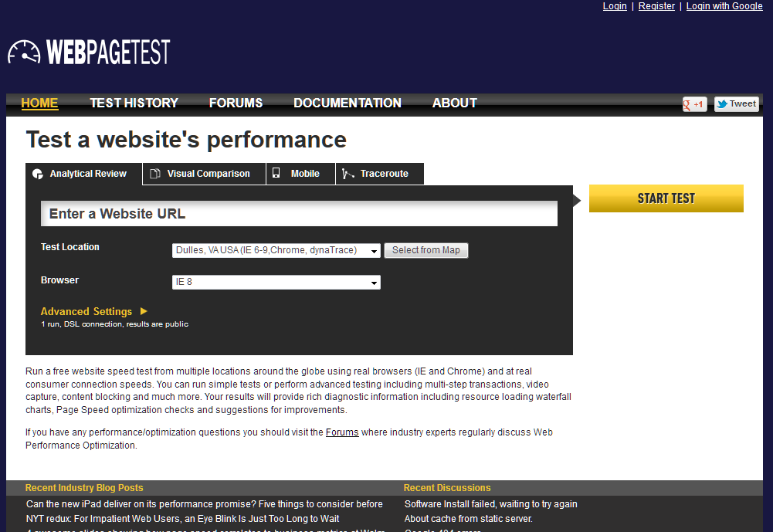Screen dimensions: 773x532
Task: Click the Twitter bird Tweet button
Action: pos(737,104)
